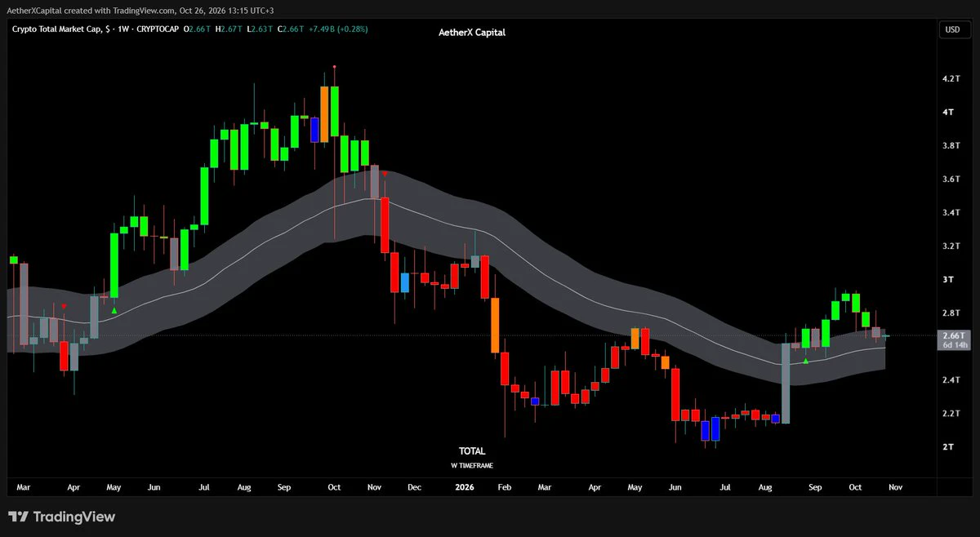Click the "W TIMEFRAME" text label

(472, 466)
